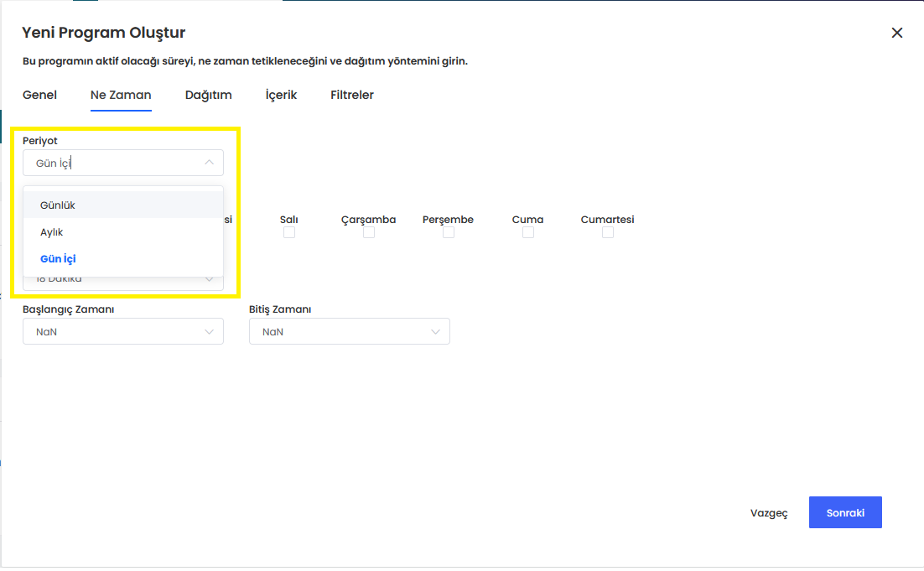
Task: Go to the İçerik tab
Action: coord(281,96)
